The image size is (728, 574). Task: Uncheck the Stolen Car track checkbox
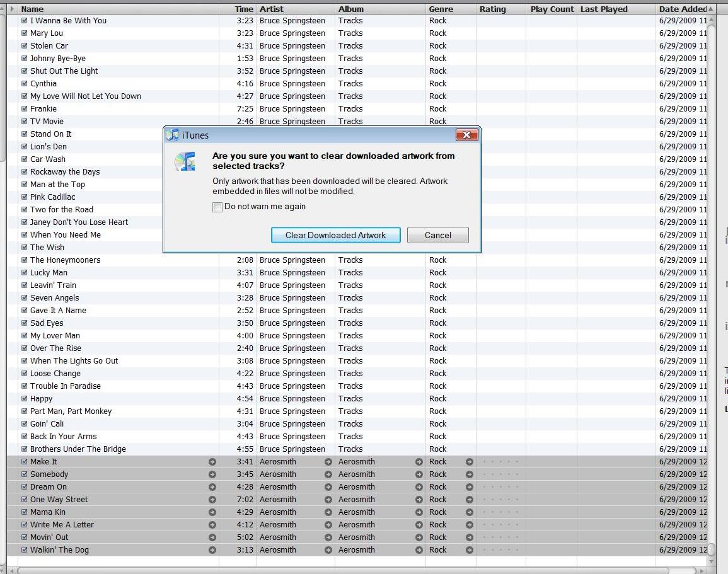coord(24,45)
